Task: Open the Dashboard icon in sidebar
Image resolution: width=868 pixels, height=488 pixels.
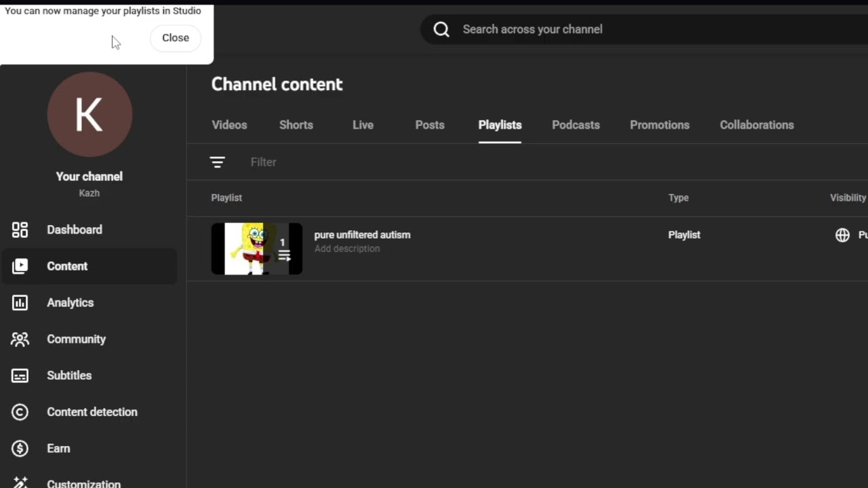Action: point(20,230)
